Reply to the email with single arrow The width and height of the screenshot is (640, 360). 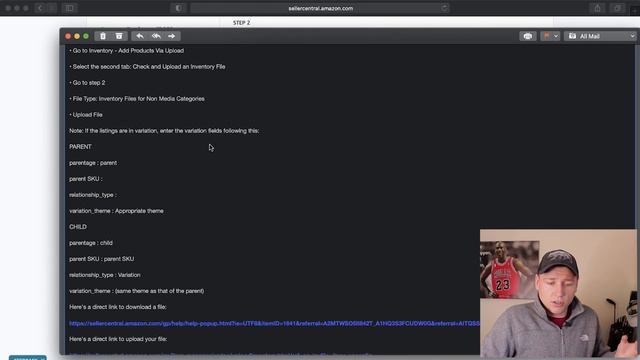[140, 36]
